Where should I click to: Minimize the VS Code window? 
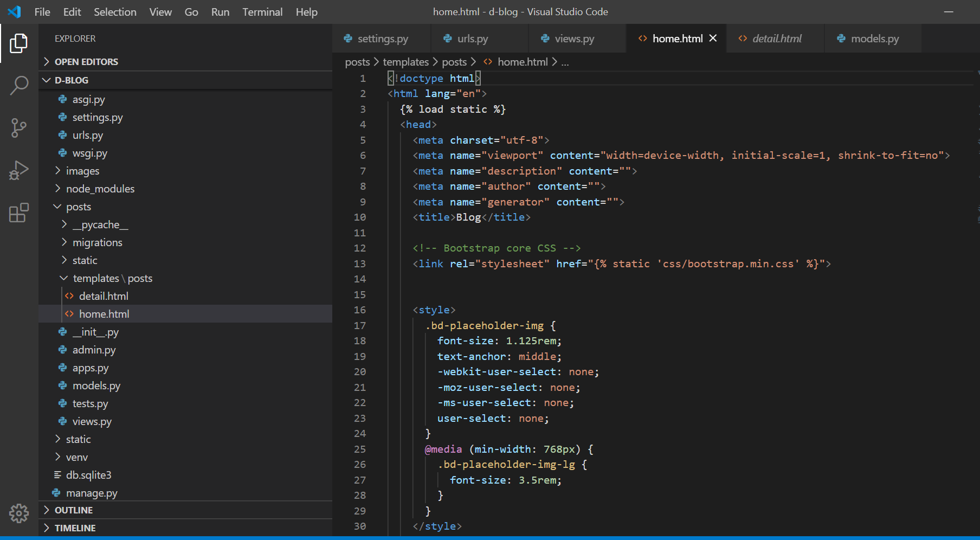(949, 12)
